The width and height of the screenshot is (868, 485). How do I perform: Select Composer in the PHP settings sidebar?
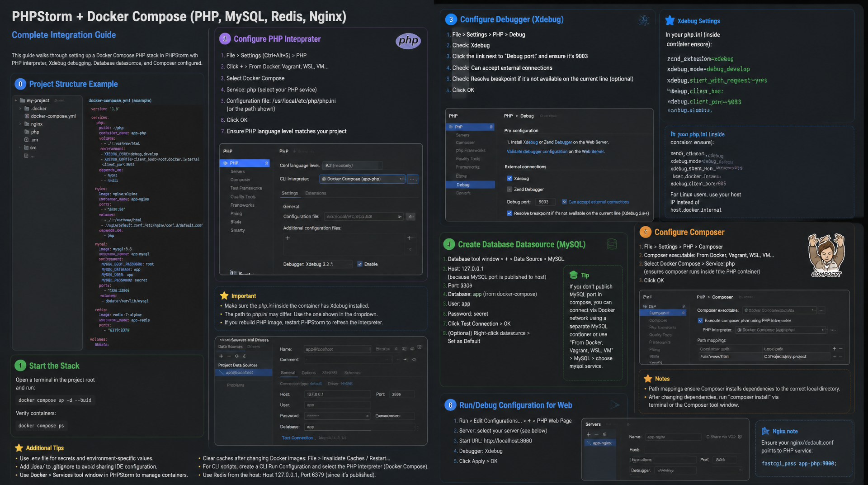tap(240, 180)
